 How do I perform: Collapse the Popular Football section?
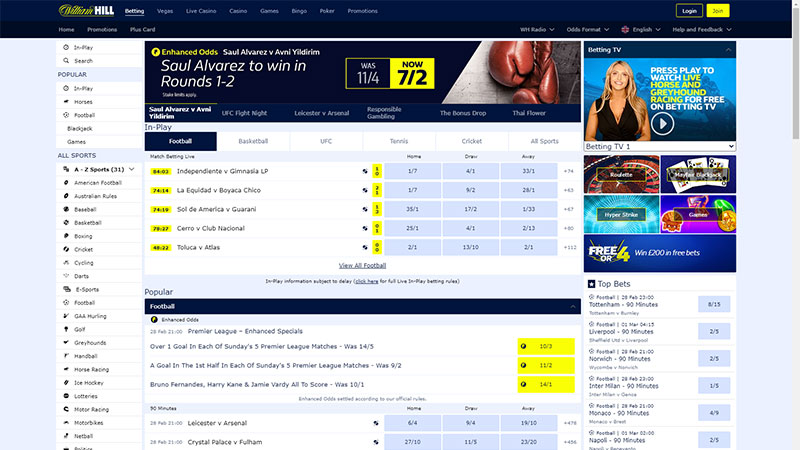click(x=572, y=306)
